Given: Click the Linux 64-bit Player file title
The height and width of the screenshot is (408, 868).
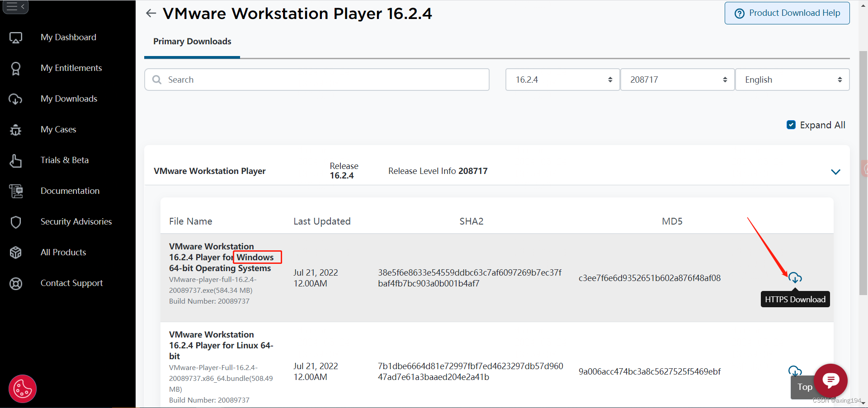Looking at the screenshot, I should pos(221,345).
